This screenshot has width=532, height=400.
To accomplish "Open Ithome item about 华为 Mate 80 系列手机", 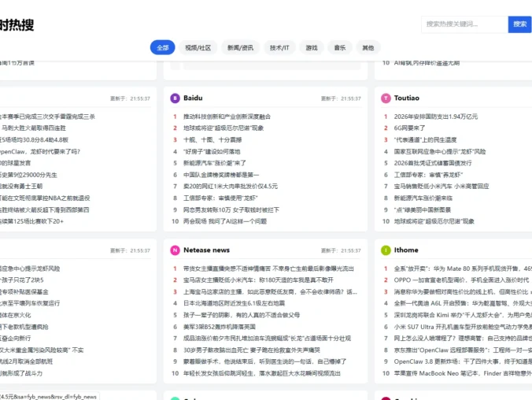I will tap(463, 269).
